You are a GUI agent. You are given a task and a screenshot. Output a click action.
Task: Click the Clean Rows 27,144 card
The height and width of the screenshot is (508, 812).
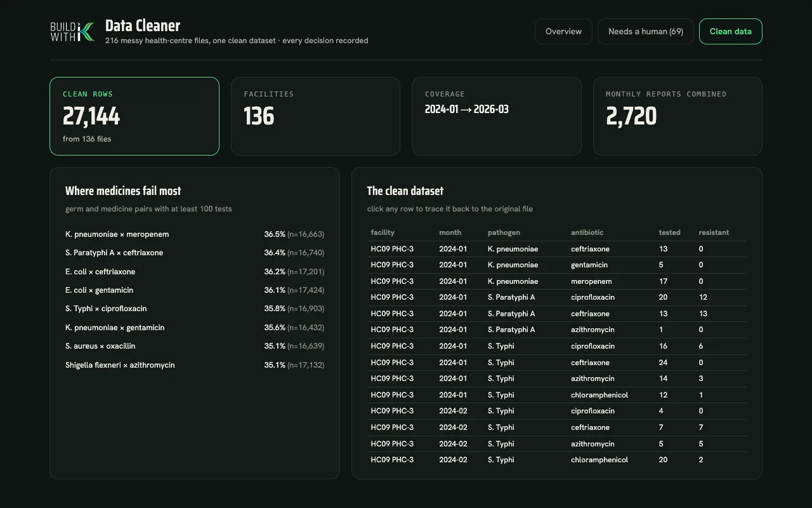134,116
